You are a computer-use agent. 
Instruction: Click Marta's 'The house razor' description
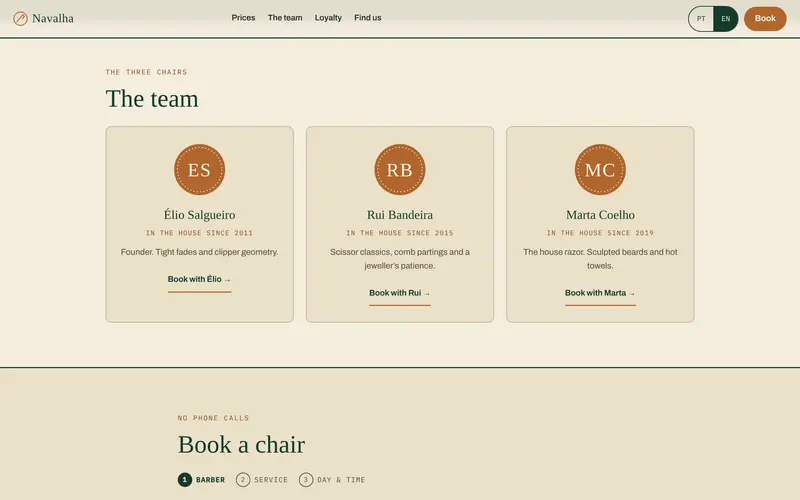point(600,259)
